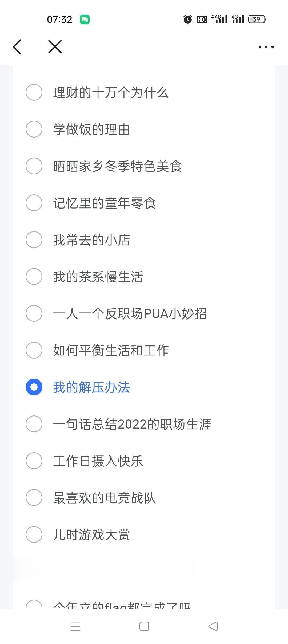Open the three-dot more options menu

(266, 47)
